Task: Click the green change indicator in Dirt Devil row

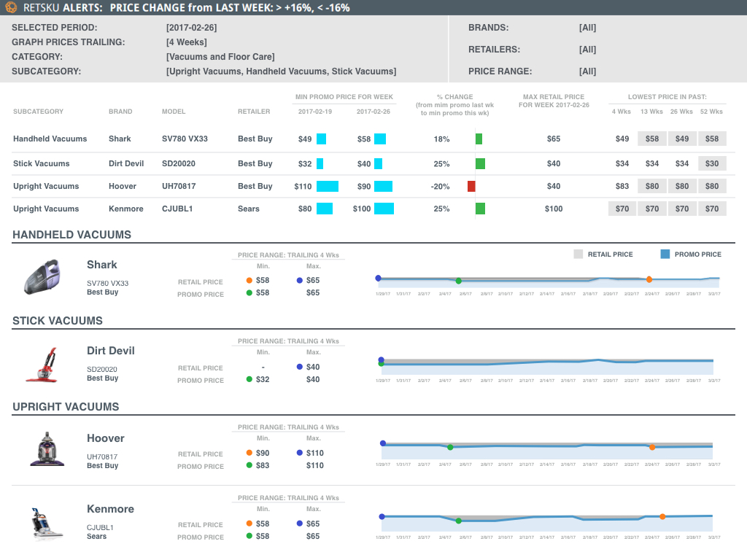Action: pyautogui.click(x=480, y=164)
